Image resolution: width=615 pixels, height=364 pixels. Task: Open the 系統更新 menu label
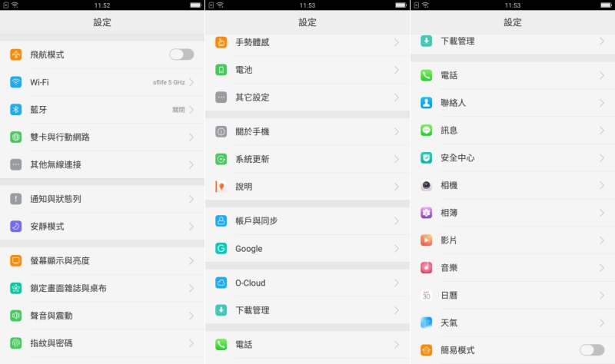point(252,159)
